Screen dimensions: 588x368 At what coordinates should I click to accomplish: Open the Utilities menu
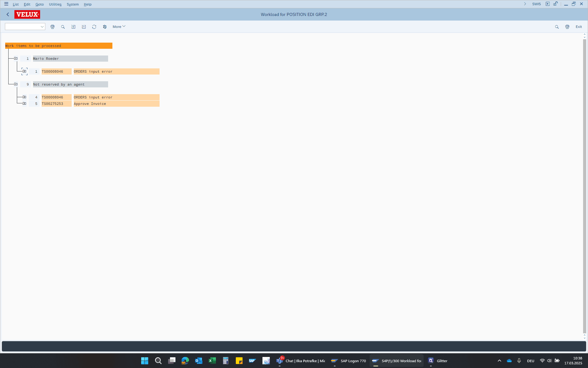(x=55, y=4)
